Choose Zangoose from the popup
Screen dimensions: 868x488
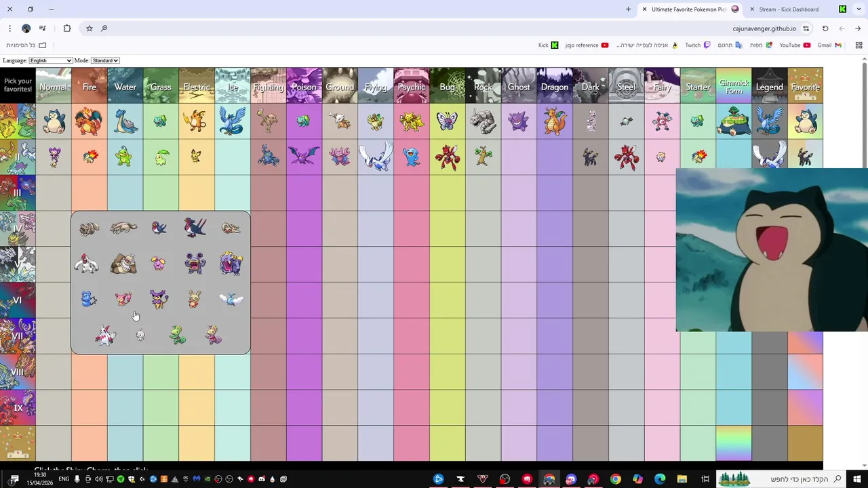pyautogui.click(x=105, y=335)
